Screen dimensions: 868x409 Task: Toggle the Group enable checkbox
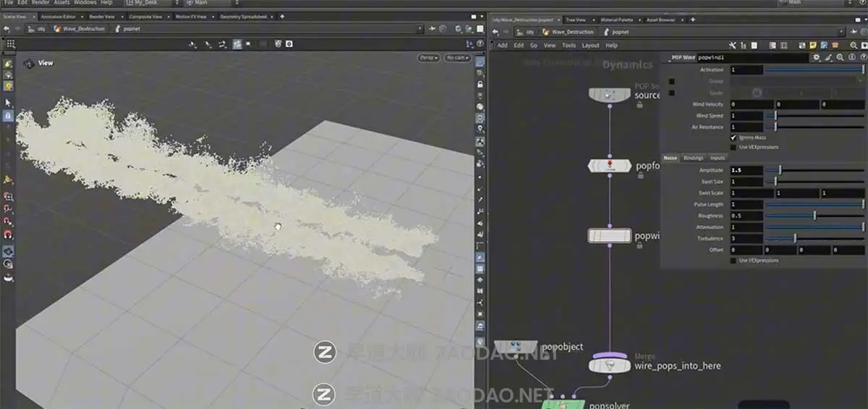671,81
